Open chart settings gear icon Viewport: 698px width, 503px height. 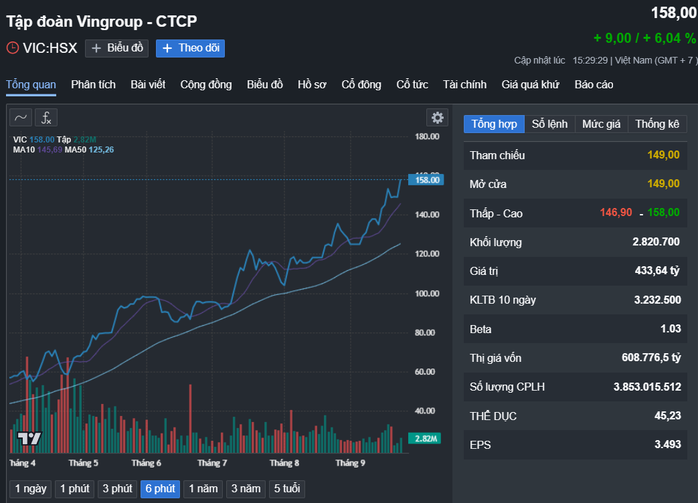[436, 118]
